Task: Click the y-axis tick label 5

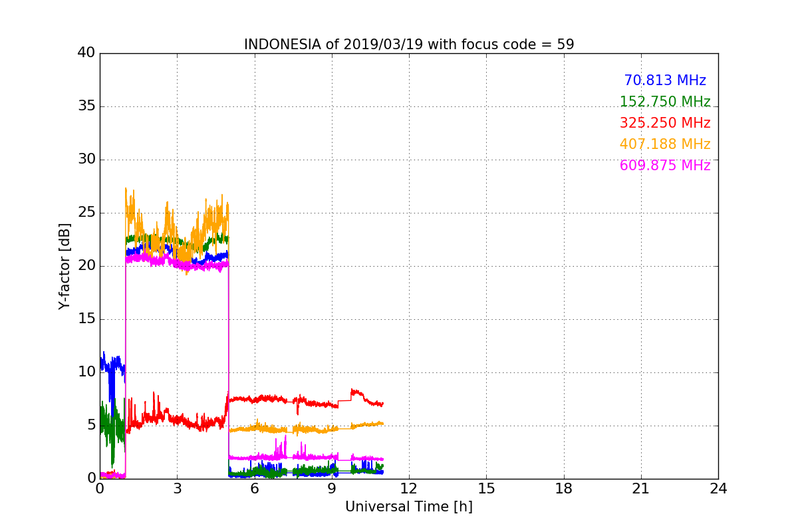Action: (x=91, y=426)
